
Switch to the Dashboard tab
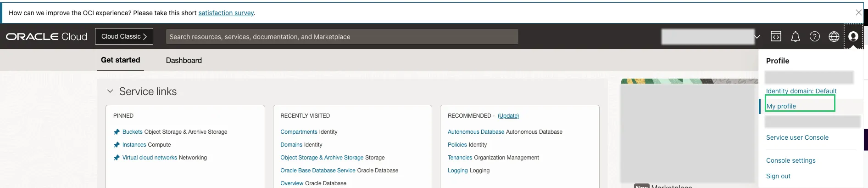click(184, 60)
